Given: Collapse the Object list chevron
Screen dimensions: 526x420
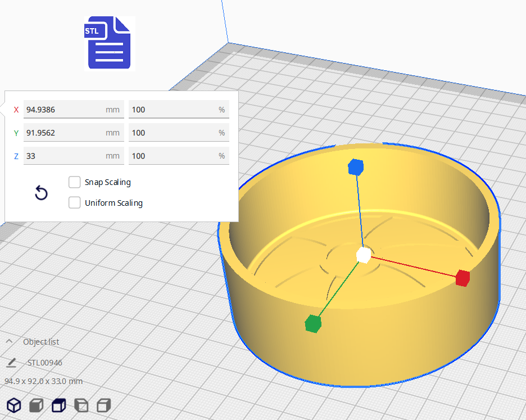Looking at the screenshot, I should [10, 342].
